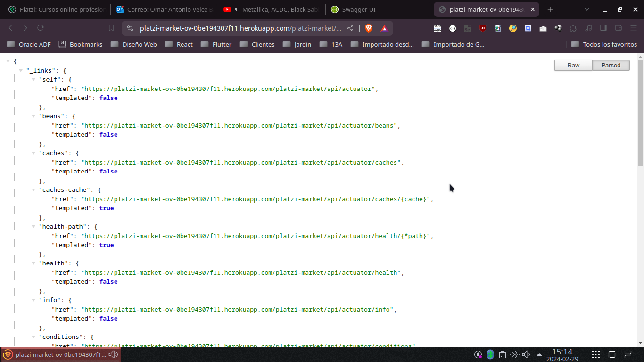Open the three-spheres extension icon

558,28
